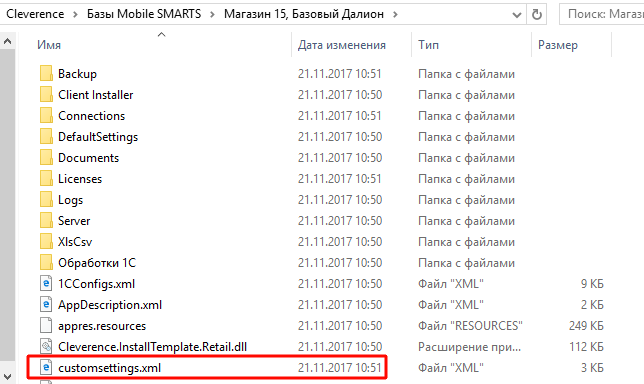Sort by the Размер column header
This screenshot has height=384, width=644.
coord(558,45)
